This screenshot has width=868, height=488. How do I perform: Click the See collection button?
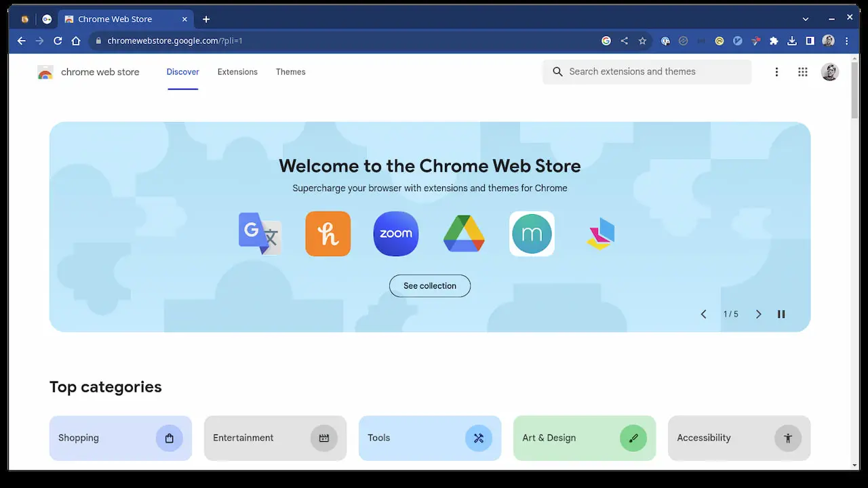pyautogui.click(x=429, y=285)
